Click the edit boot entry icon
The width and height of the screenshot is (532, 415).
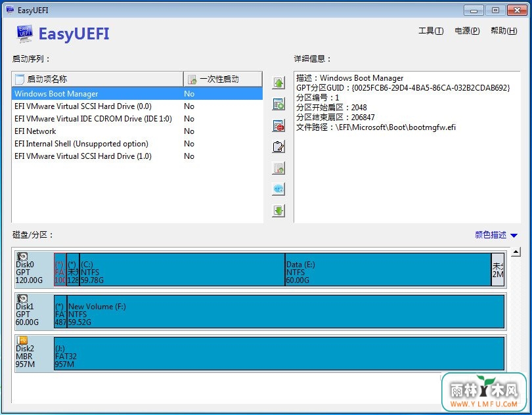click(278, 146)
